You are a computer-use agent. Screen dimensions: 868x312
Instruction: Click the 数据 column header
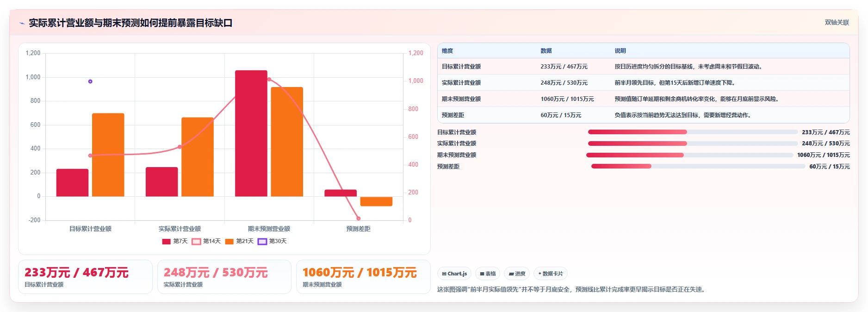pos(546,51)
